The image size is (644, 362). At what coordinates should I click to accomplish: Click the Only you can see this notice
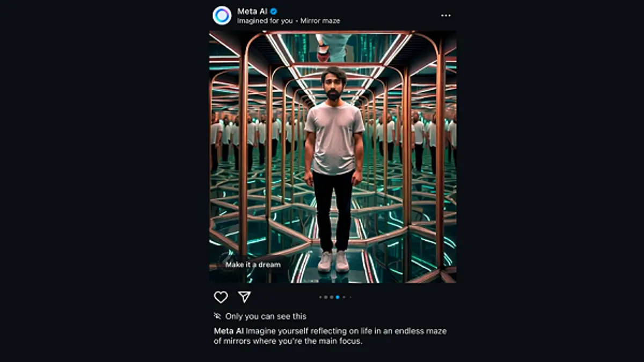click(266, 316)
